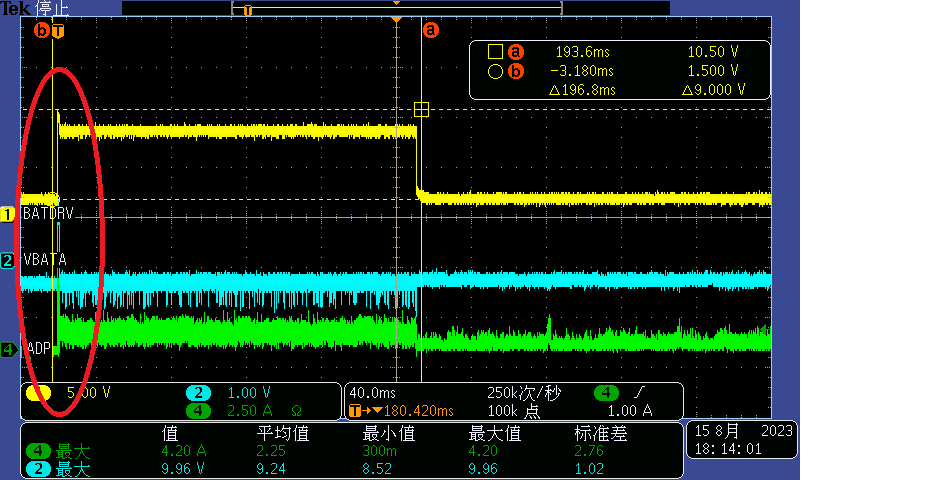This screenshot has height=480, width=950.
Task: Click the 10.50 V cursor a value
Action: (x=713, y=52)
